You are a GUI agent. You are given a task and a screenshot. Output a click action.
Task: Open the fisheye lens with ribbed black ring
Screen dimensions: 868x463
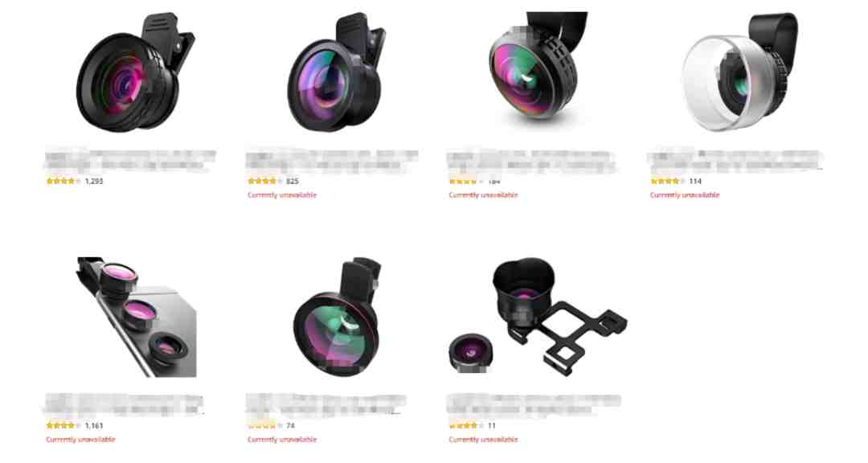(537, 67)
